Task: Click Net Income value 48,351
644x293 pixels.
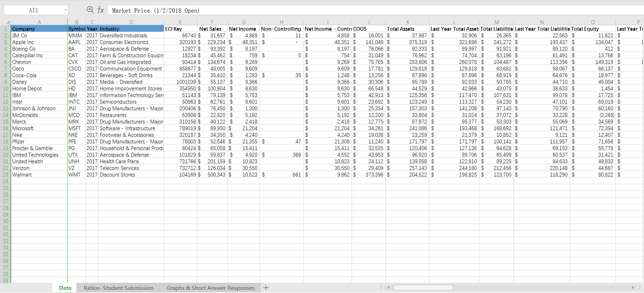Action: coord(244,42)
